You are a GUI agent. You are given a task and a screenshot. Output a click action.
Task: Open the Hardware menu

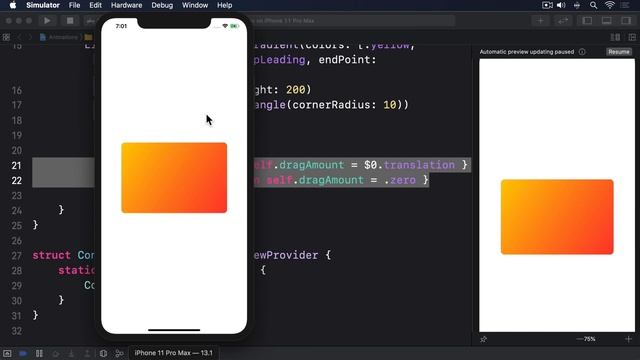(127, 5)
